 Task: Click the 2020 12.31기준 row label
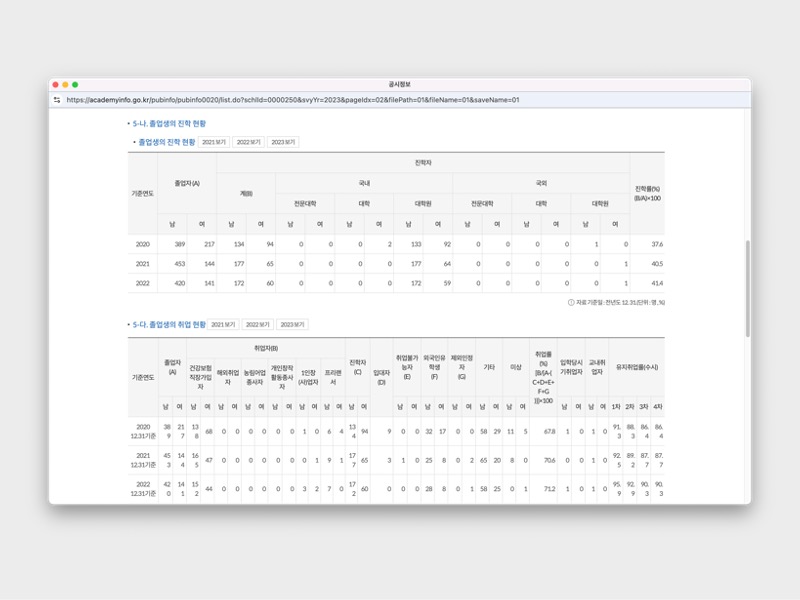pos(143,432)
